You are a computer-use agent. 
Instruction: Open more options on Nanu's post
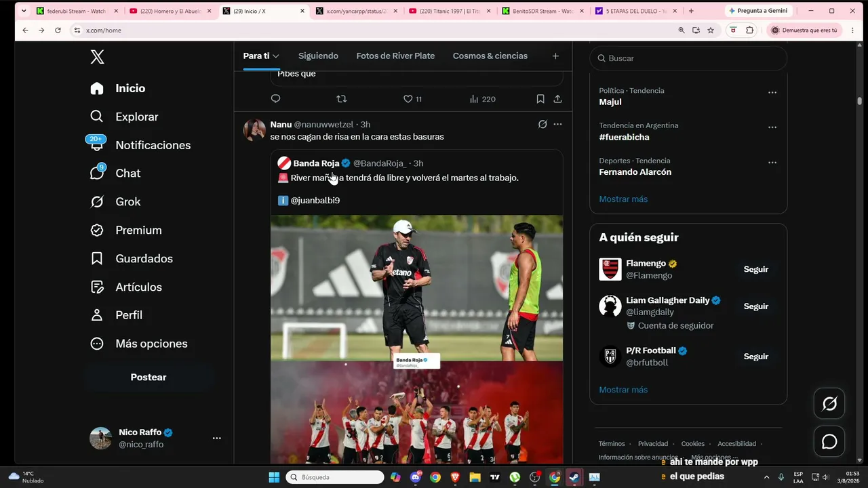tap(557, 124)
